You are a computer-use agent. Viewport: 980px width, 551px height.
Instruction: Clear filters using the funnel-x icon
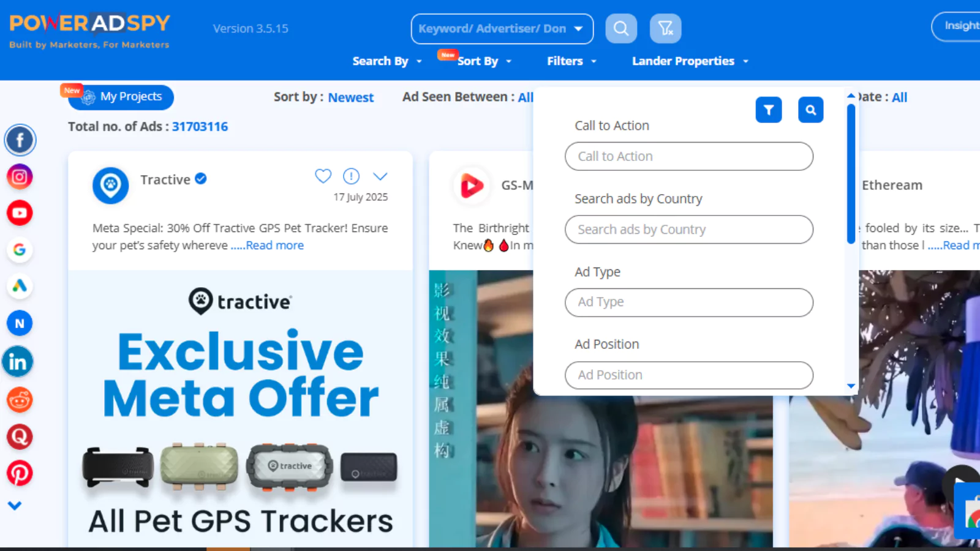coord(665,29)
